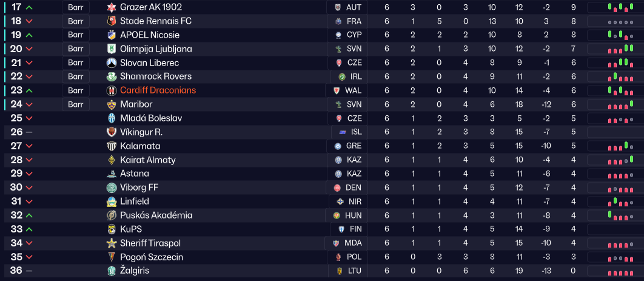Select the position 36 row number
Image resolution: width=644 pixels, height=281 pixels.
point(16,271)
